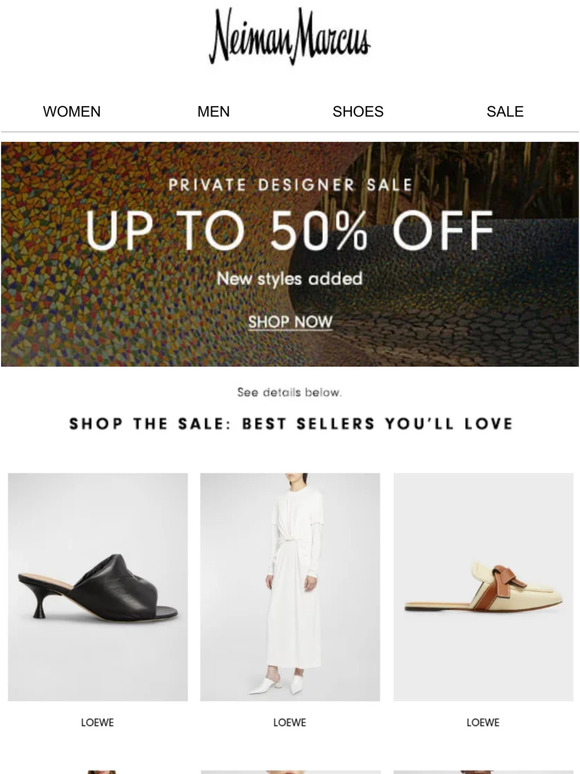Click the partially visible product image below the cream loafer

pyautogui.click(x=483, y=772)
